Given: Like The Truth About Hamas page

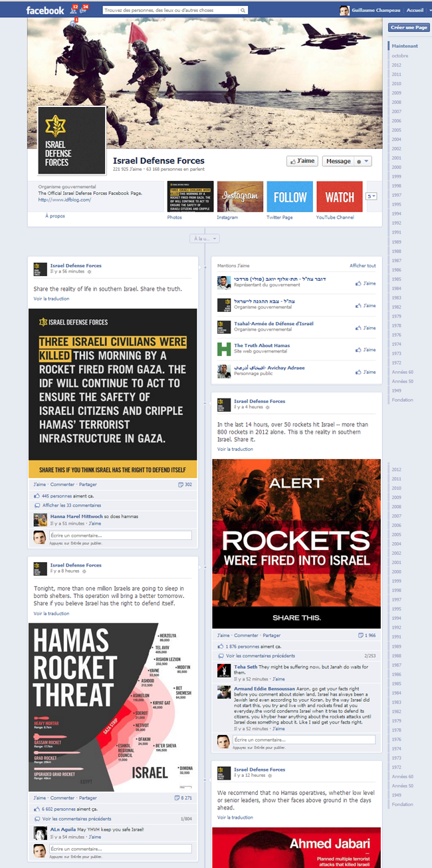Looking at the screenshot, I should tap(366, 349).
